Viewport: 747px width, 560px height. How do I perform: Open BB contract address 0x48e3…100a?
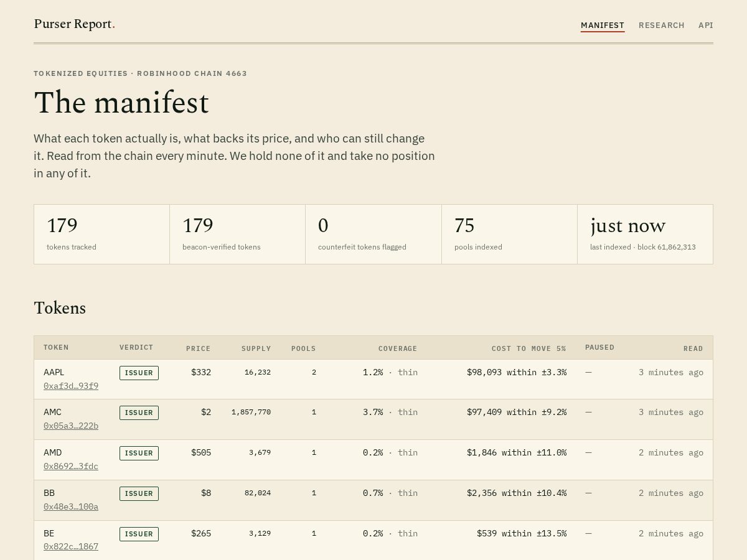(71, 506)
